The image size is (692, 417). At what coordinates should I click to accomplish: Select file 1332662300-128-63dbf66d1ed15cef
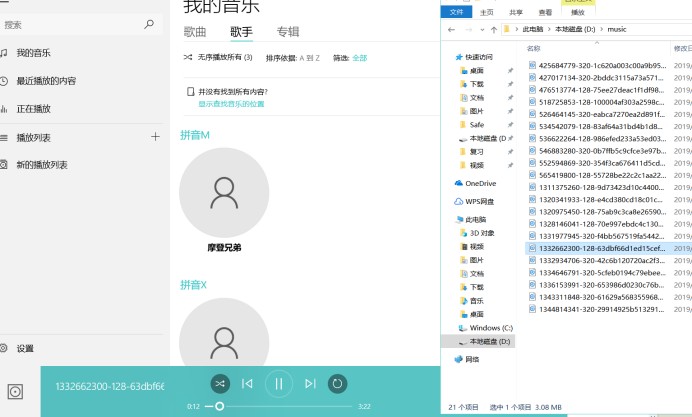pyautogui.click(x=602, y=248)
